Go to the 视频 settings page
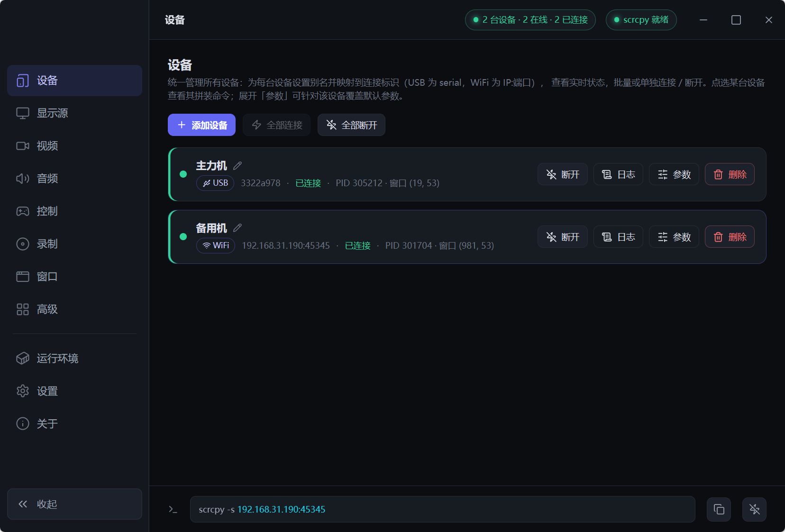785x532 pixels. click(x=74, y=146)
